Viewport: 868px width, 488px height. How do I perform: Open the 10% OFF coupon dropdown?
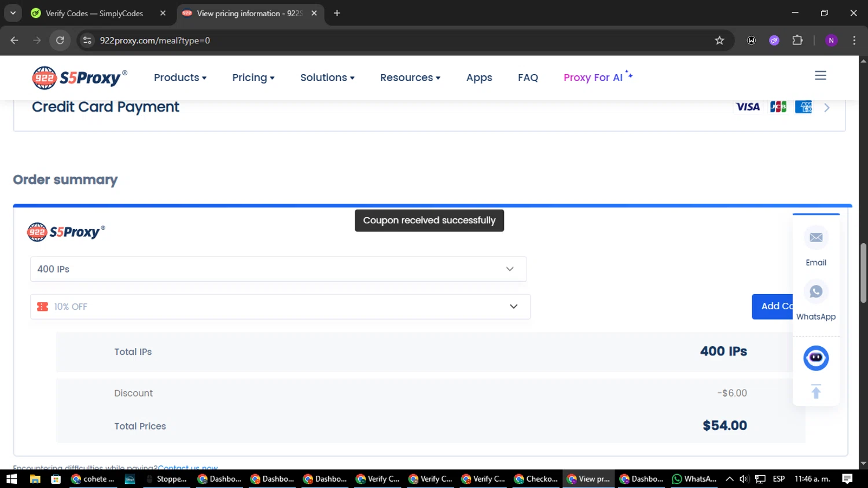(280, 307)
